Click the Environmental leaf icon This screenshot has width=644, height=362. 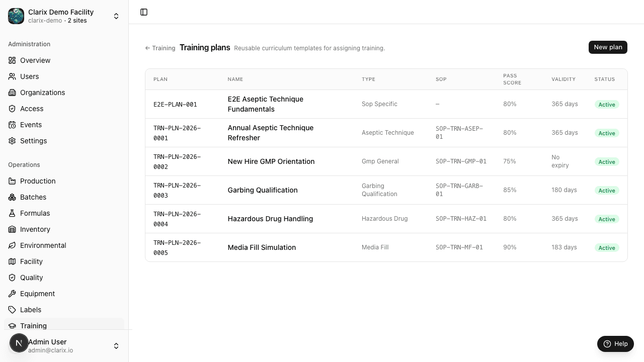(12, 245)
